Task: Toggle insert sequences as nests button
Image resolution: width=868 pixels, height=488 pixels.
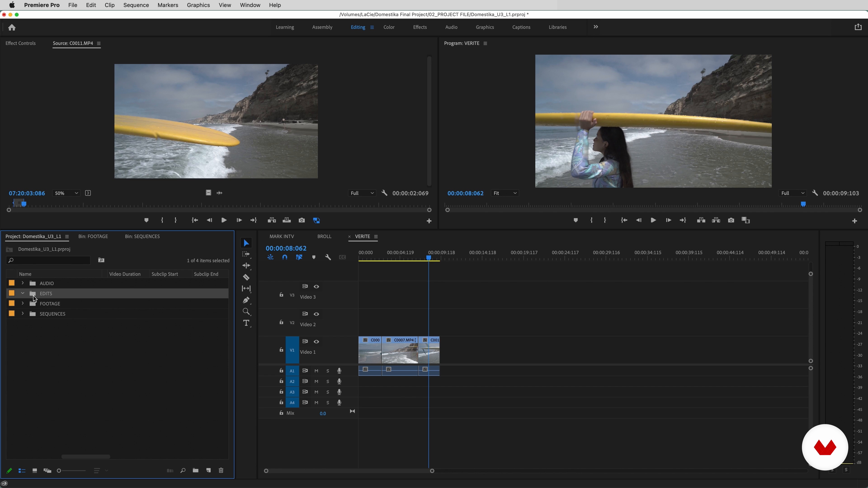Action: tap(270, 257)
